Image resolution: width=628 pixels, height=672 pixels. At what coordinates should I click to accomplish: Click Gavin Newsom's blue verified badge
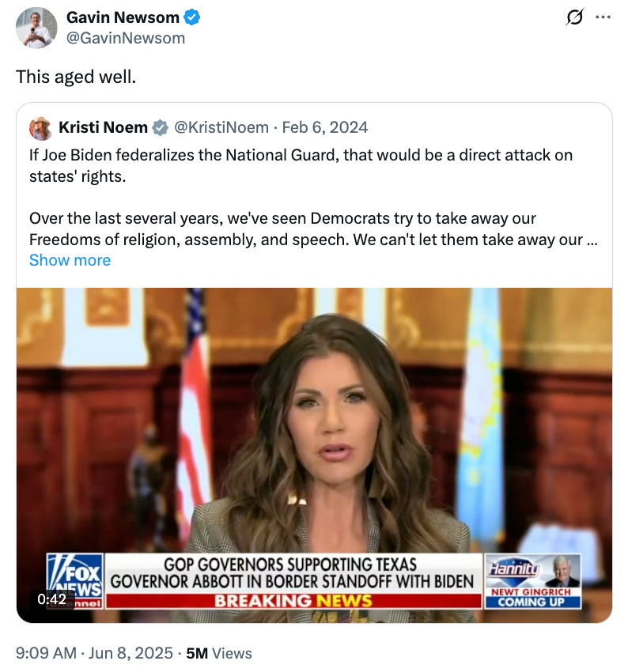tap(191, 17)
